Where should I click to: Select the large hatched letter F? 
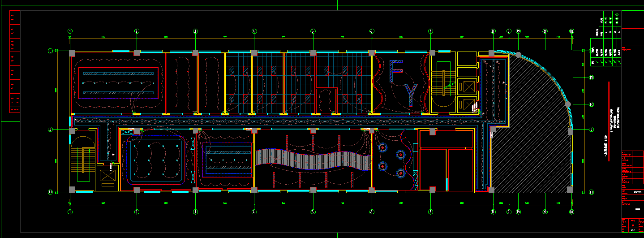click(x=396, y=72)
